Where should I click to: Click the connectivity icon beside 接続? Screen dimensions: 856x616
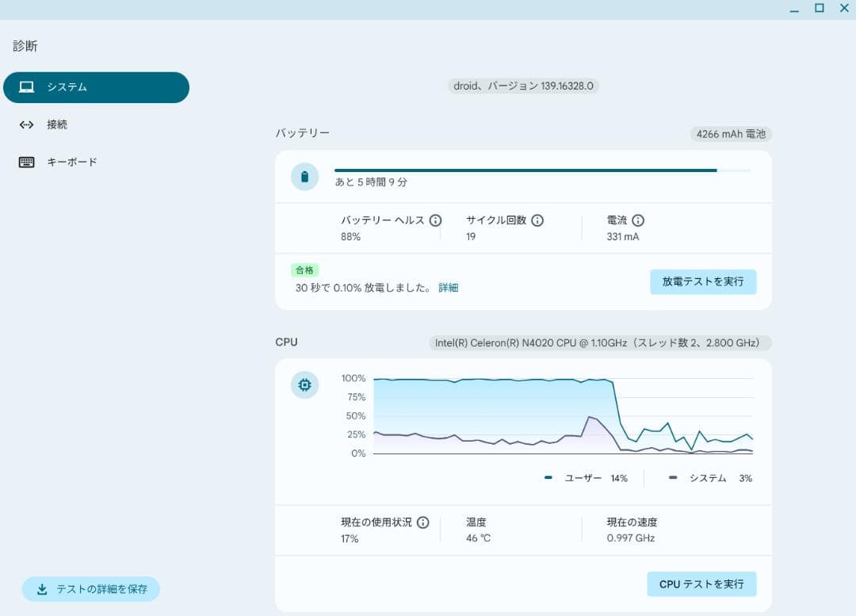[x=27, y=124]
